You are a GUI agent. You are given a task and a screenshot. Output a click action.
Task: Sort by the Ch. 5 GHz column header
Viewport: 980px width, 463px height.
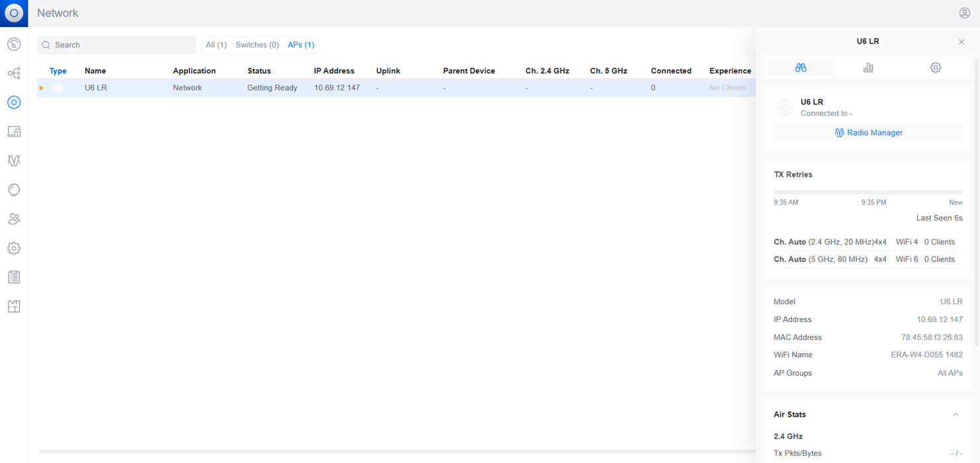click(609, 71)
